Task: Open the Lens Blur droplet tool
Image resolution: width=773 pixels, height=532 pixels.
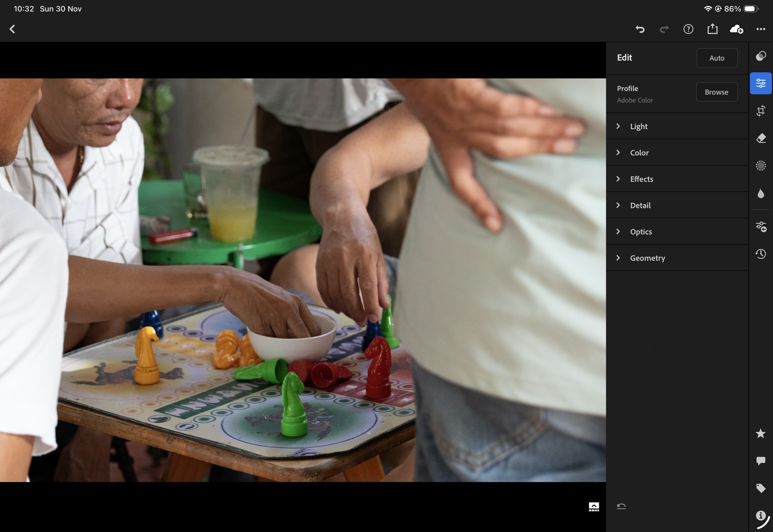Action: 760,193
